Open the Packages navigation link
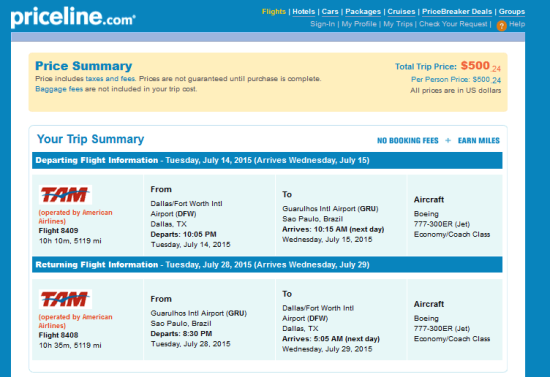This screenshot has height=377, width=550. coord(363,12)
